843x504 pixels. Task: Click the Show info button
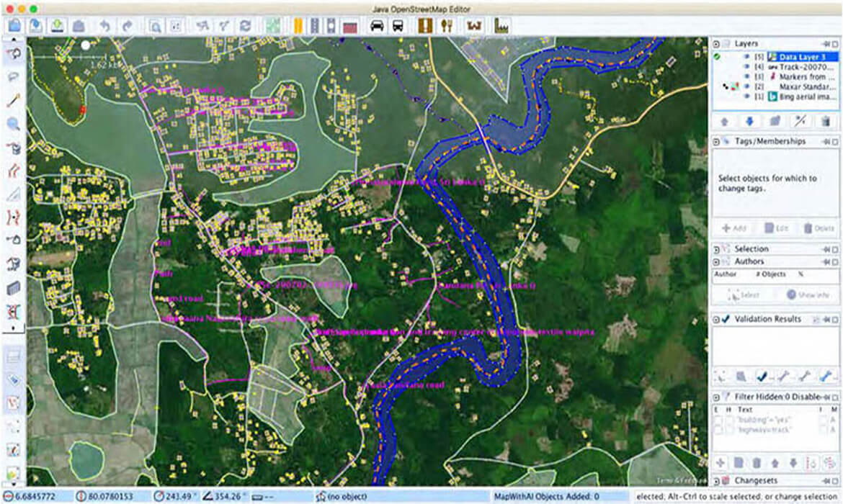tap(808, 294)
